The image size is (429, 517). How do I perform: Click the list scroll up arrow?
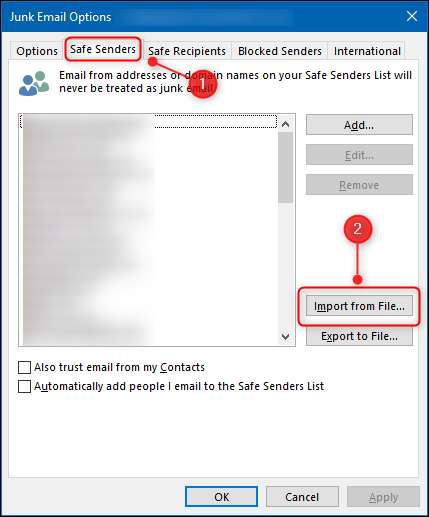285,124
